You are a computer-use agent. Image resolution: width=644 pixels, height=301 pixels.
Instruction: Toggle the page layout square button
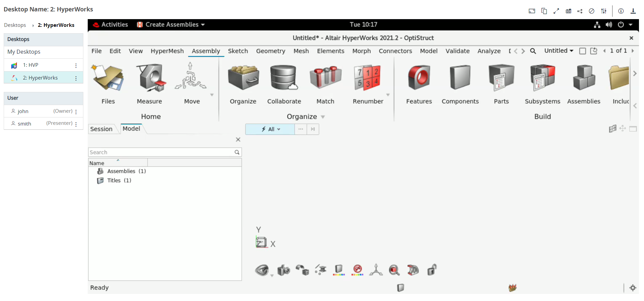tap(582, 51)
